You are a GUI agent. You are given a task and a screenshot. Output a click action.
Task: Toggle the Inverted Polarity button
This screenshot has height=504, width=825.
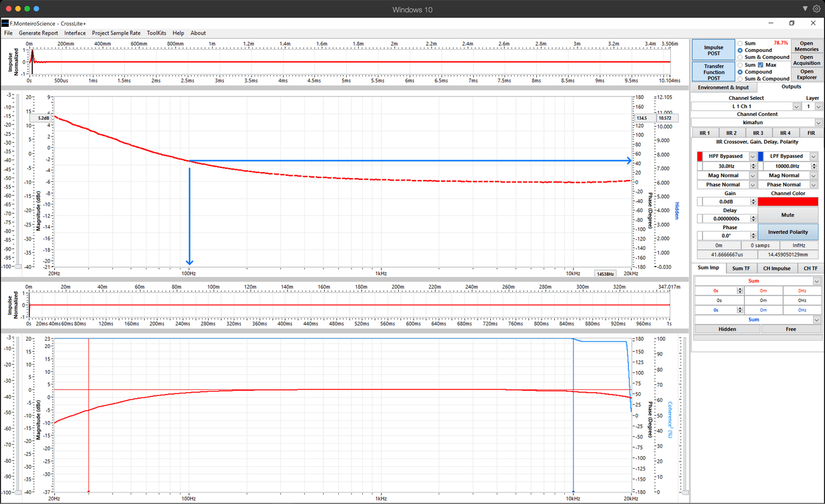coord(787,232)
